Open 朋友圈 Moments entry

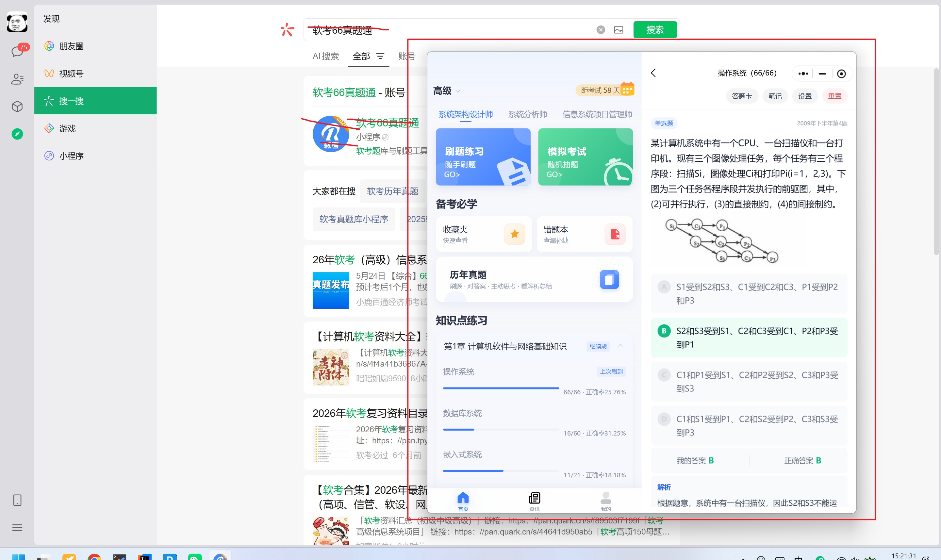tap(95, 46)
